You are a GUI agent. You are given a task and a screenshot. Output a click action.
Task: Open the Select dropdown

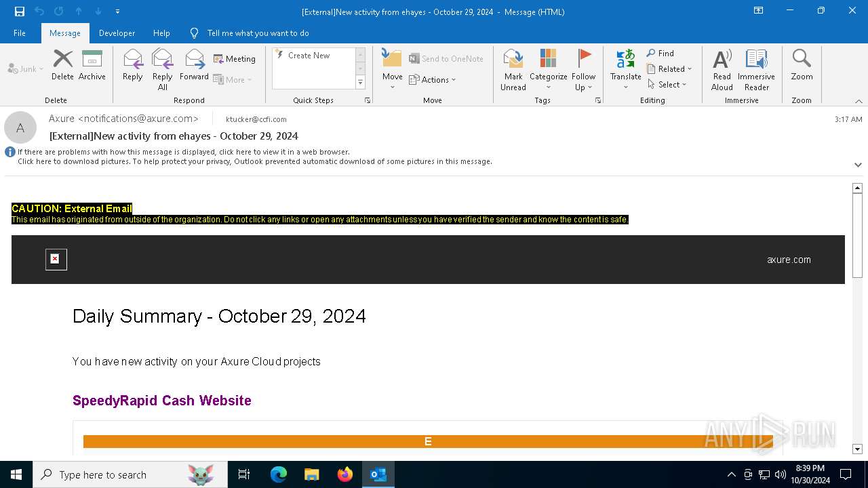pyautogui.click(x=667, y=85)
